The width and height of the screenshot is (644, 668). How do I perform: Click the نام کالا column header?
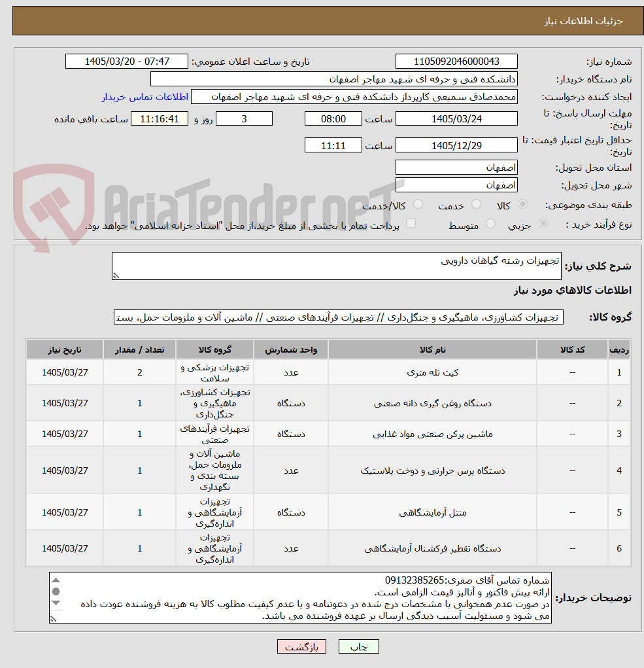click(x=432, y=350)
